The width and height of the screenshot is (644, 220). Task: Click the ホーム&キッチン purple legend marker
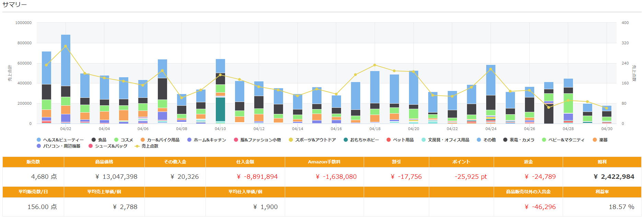pos(189,140)
